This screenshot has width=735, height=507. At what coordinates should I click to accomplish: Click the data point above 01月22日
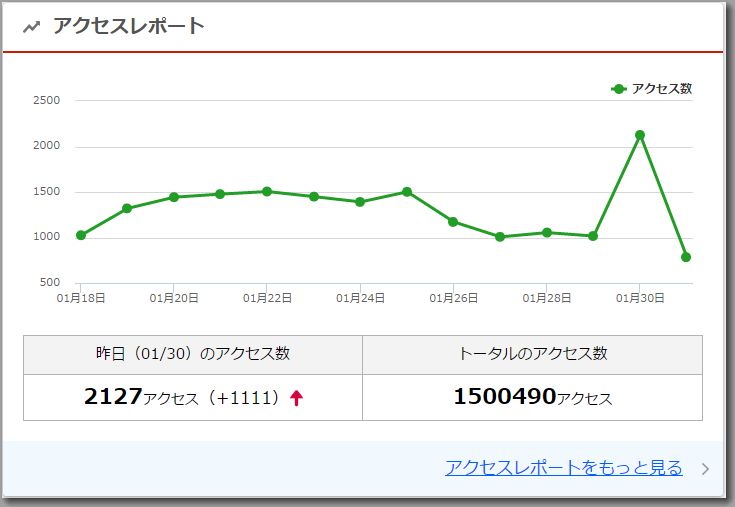coord(267,191)
